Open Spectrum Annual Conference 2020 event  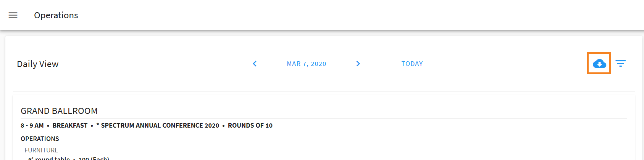click(160, 126)
